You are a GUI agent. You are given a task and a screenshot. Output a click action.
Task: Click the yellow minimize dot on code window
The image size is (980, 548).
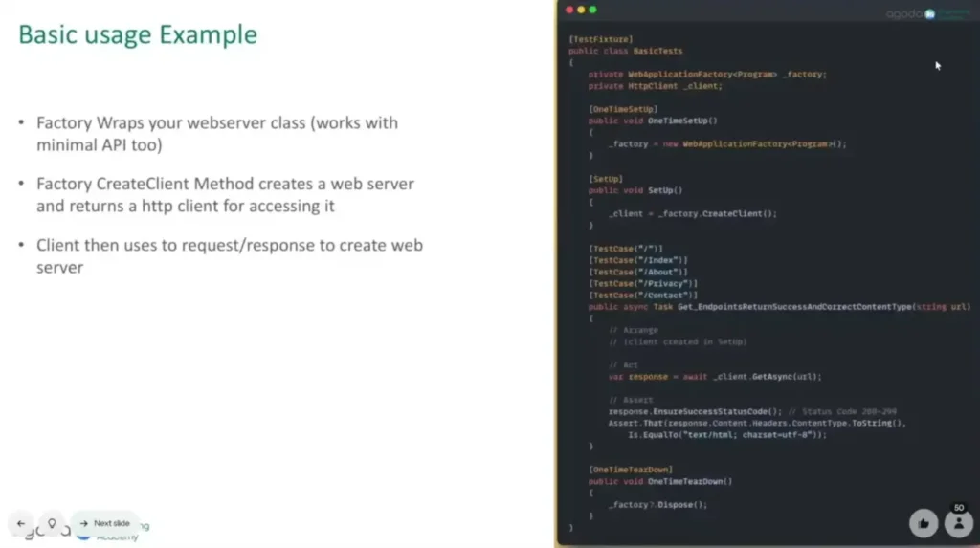[581, 10]
